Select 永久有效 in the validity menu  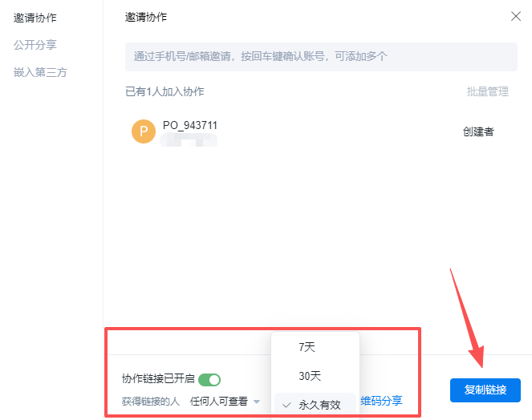click(319, 405)
